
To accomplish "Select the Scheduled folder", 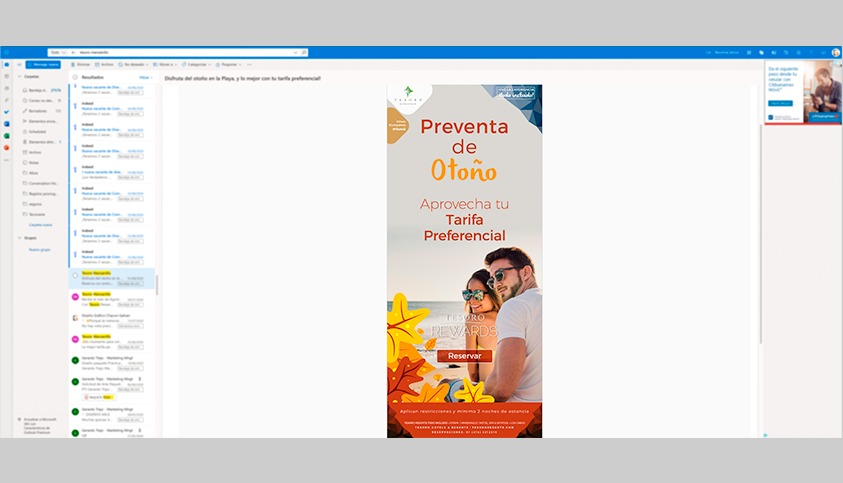I will [37, 131].
